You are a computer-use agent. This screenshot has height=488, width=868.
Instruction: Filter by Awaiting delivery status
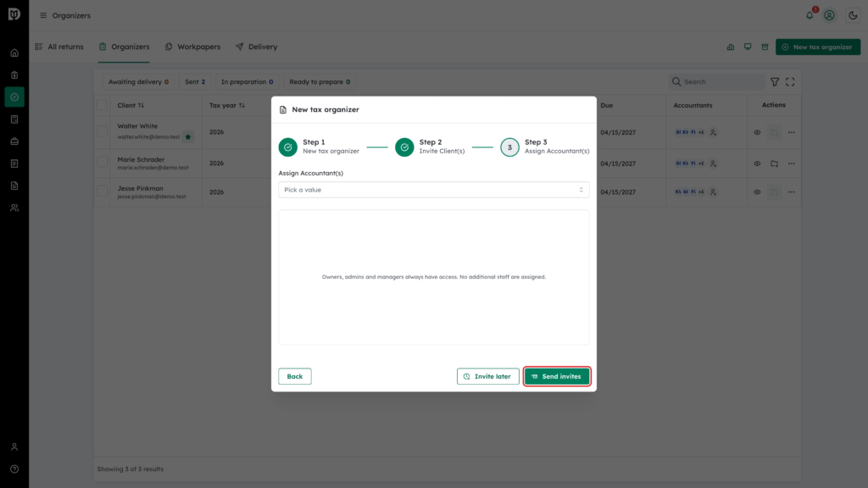click(138, 82)
